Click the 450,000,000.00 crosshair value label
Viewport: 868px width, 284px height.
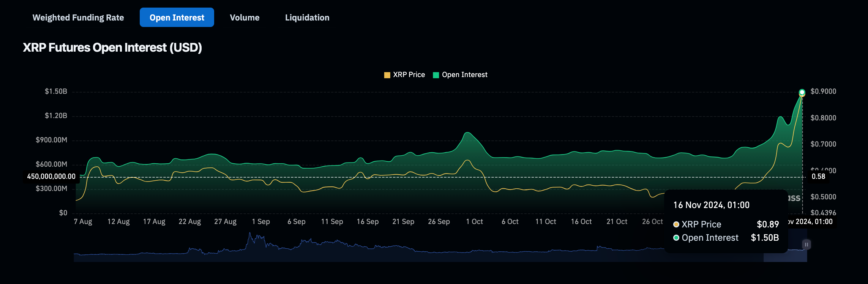[51, 177]
